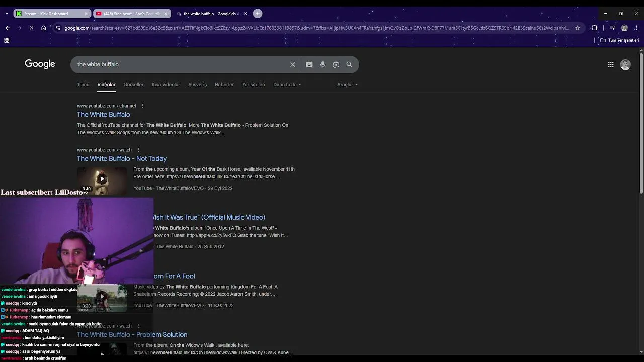Open the Google account avatar
Viewport: 644px width, 362px height.
click(625, 64)
